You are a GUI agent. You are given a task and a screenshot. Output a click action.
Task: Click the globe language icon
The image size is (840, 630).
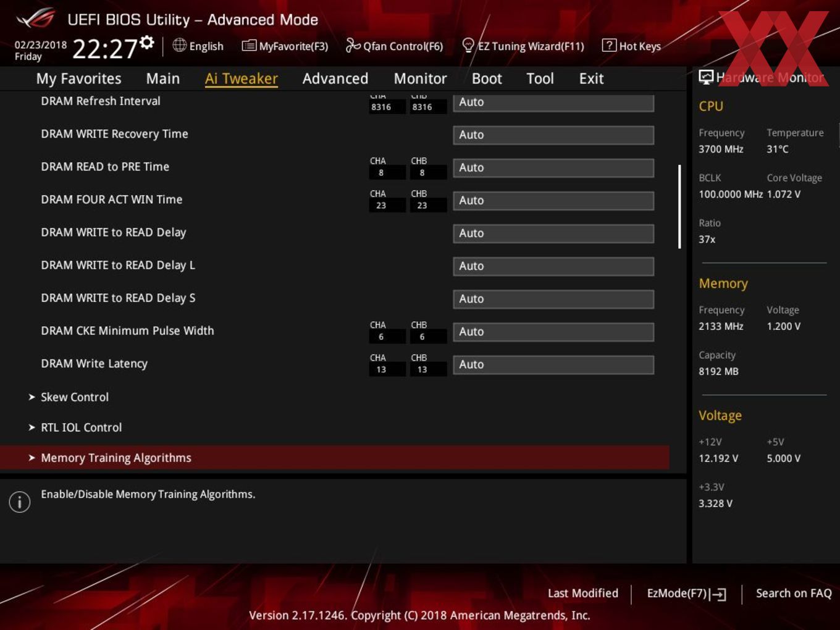(179, 45)
